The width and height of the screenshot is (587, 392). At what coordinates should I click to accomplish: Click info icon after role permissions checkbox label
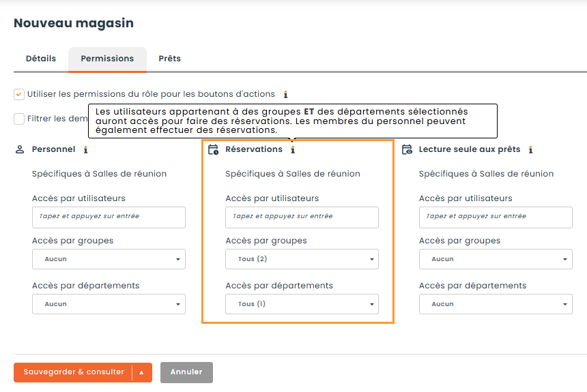pyautogui.click(x=285, y=95)
